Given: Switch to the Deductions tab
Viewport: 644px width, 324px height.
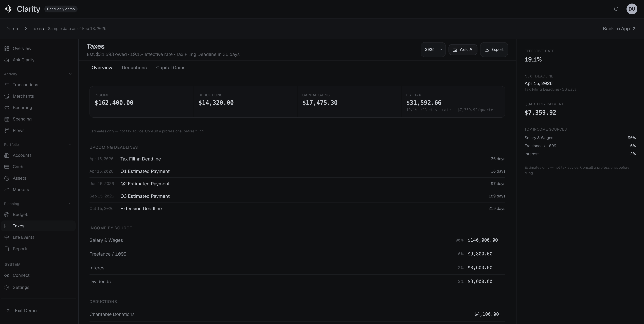Looking at the screenshot, I should 134,67.
